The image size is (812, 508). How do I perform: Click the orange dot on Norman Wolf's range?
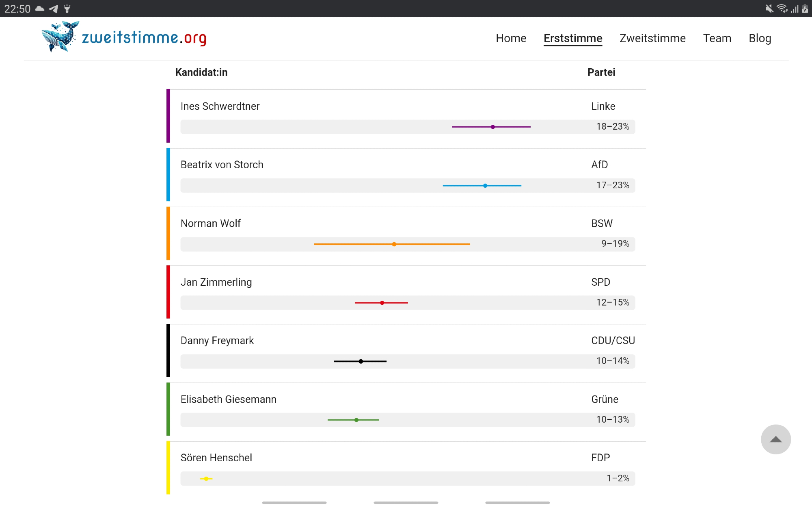pos(394,244)
